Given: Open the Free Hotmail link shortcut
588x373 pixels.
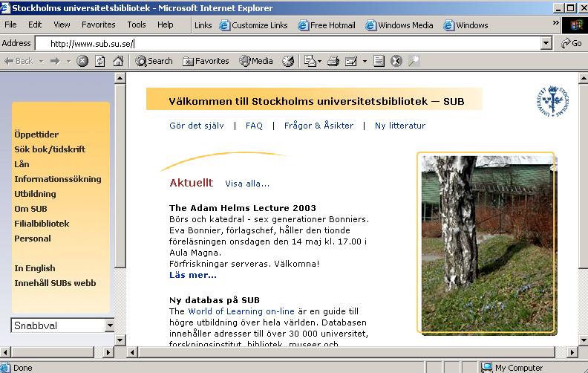Looking at the screenshot, I should (327, 25).
